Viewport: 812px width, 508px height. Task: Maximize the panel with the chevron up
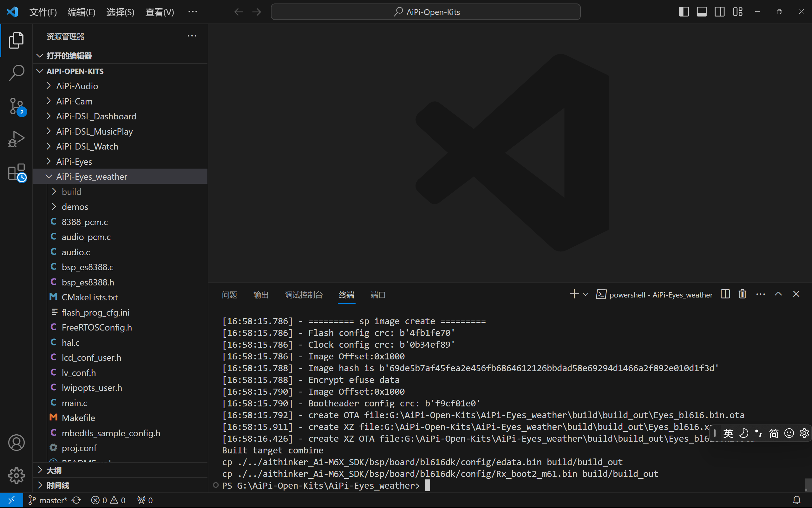click(778, 294)
